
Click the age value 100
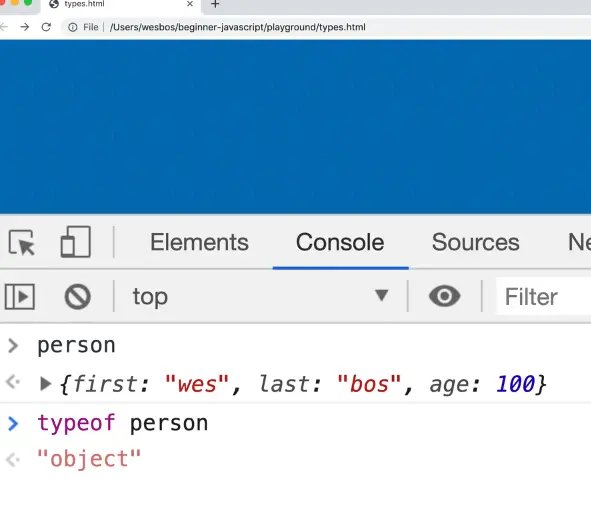tap(515, 384)
